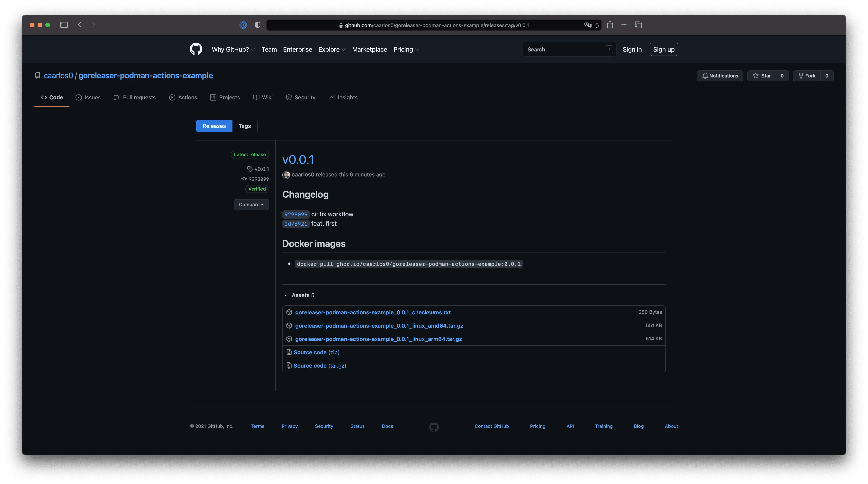This screenshot has width=868, height=484.
Task: Click the Latest release badge
Action: coord(250,154)
